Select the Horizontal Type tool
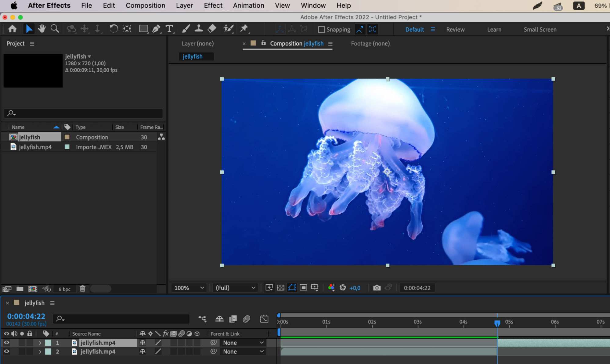Image resolution: width=610 pixels, height=364 pixels. point(169,29)
